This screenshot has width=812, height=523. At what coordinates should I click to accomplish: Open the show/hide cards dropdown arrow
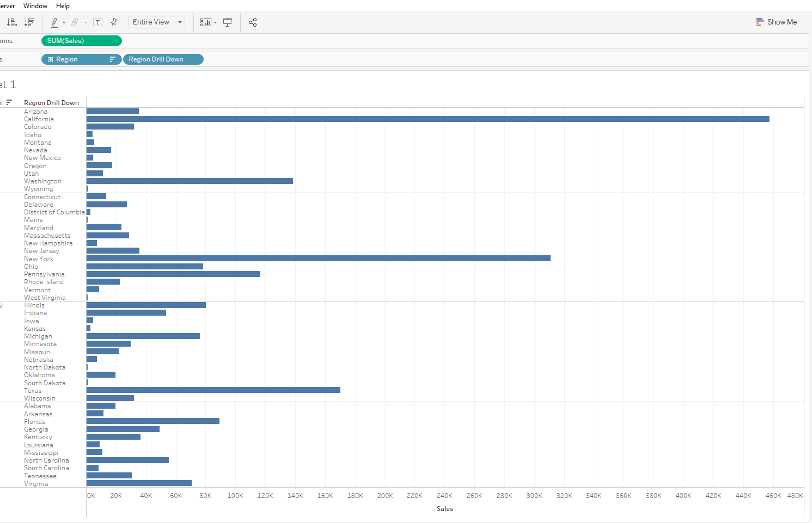click(x=215, y=22)
